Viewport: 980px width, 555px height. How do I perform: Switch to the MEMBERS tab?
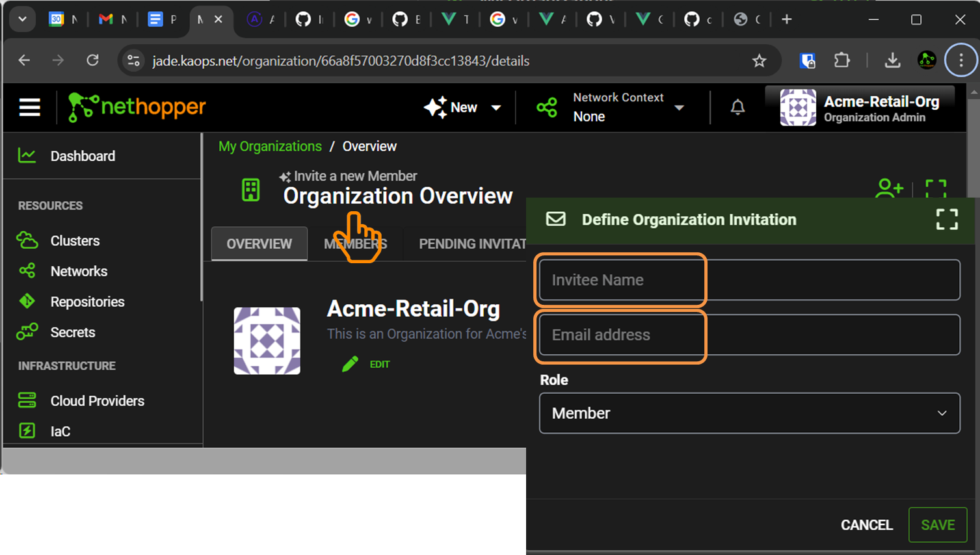[356, 244]
